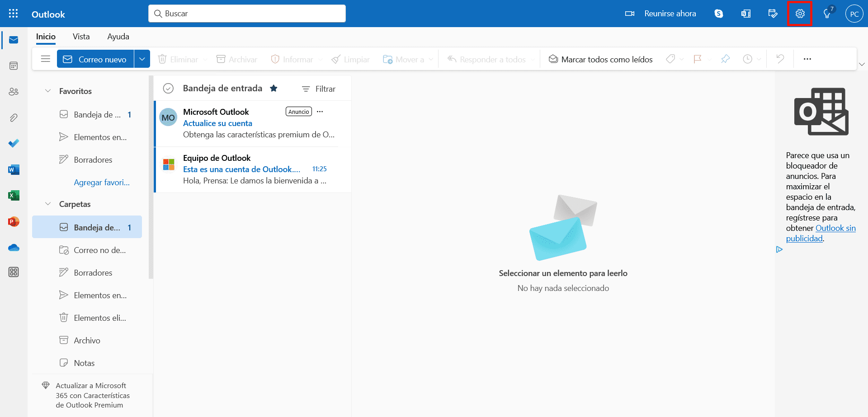
Task: Click the snooze clock icon
Action: [x=748, y=59]
